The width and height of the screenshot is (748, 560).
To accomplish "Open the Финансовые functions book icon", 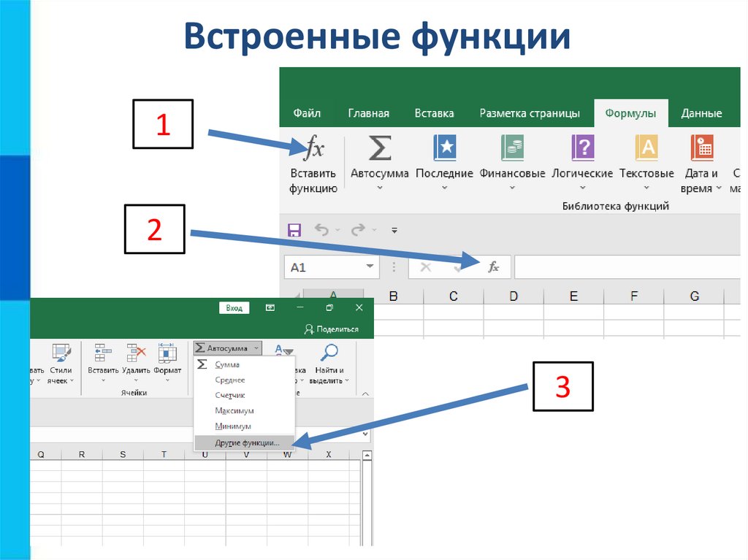I will 512,147.
